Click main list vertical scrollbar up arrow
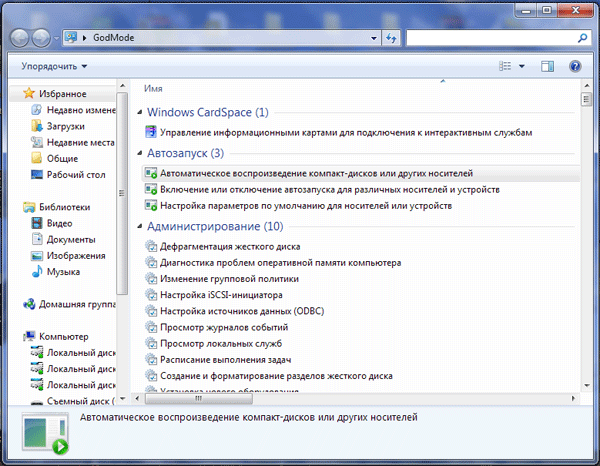This screenshot has height=466, width=600. [587, 85]
